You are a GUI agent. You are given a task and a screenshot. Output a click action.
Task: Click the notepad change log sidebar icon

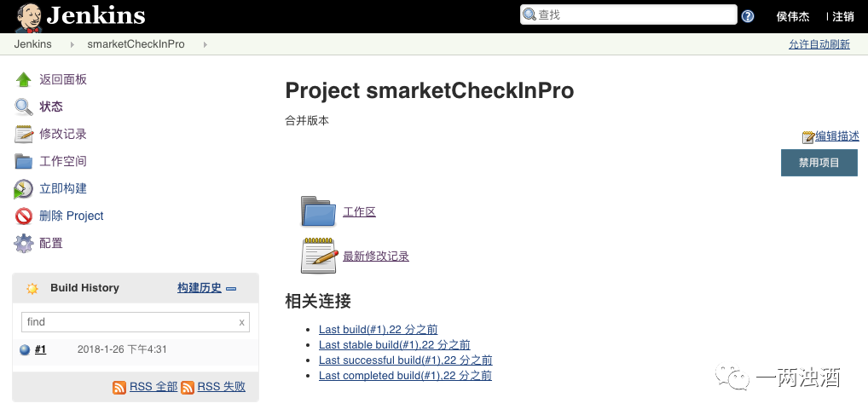(x=24, y=134)
